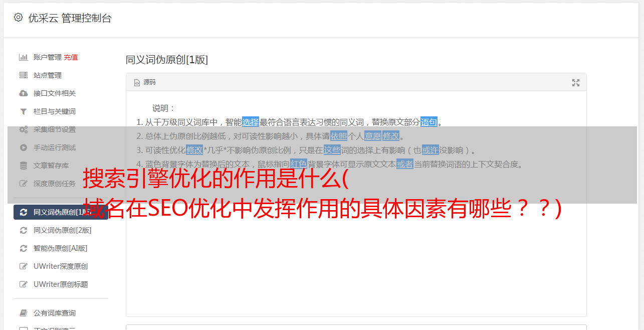Click the filter funnel icon for 栏目与关键词
The height and width of the screenshot is (330, 644).
point(23,111)
